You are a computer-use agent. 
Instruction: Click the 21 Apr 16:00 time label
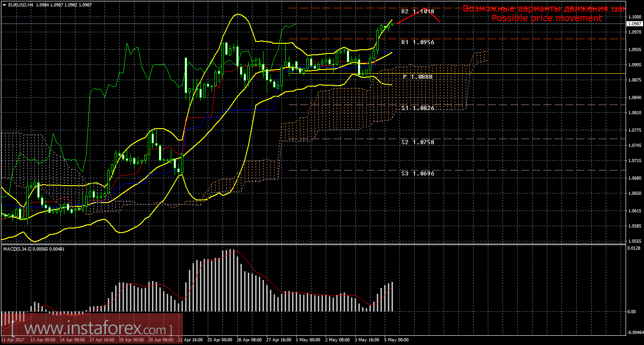pyautogui.click(x=190, y=340)
